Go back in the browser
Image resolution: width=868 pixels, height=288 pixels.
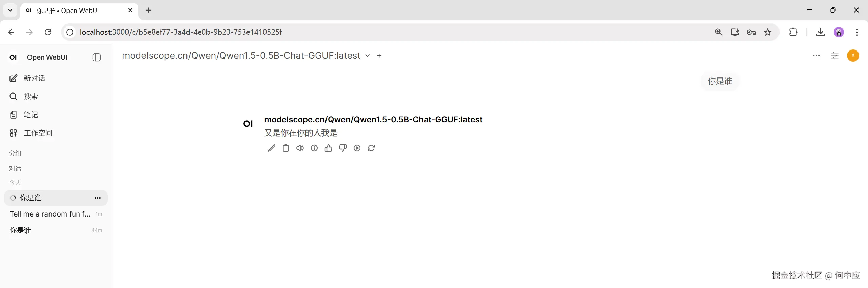(11, 32)
